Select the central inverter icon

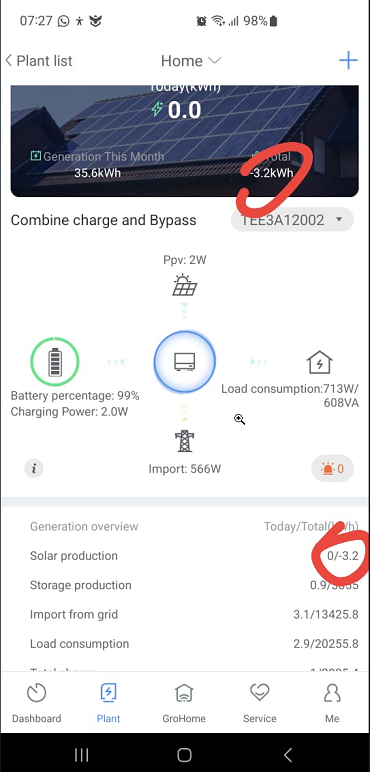[185, 362]
